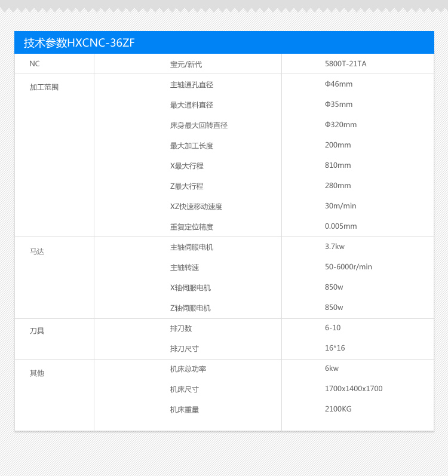The height and width of the screenshot is (476, 448).
Task: Click the value Φ35mm
Action: coord(339,105)
